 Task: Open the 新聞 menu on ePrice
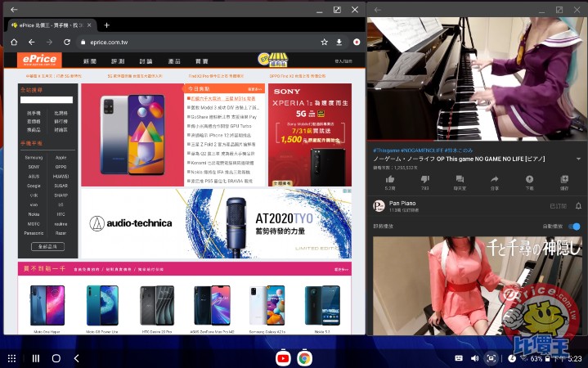click(90, 61)
